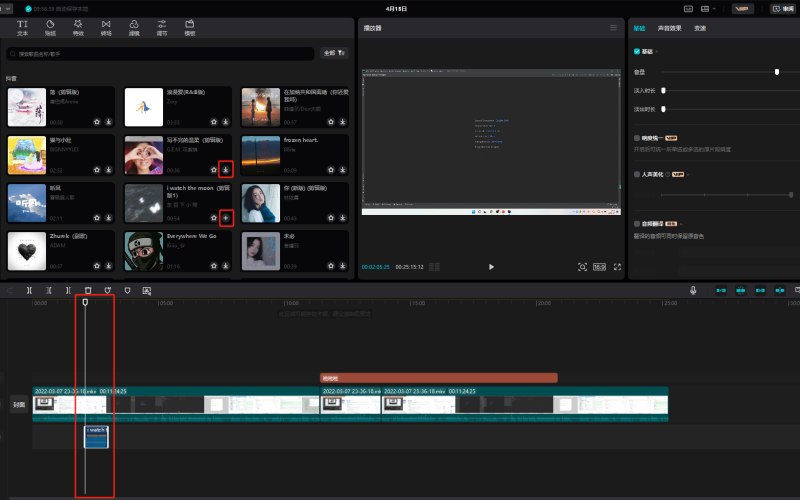Click the timeline playhead marker
800x500 pixels.
coord(85,302)
